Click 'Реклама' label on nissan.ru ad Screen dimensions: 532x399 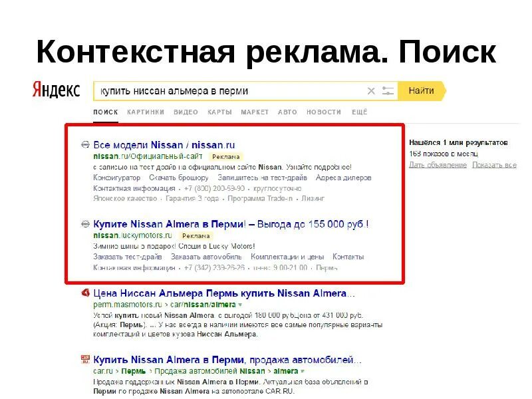click(x=226, y=157)
